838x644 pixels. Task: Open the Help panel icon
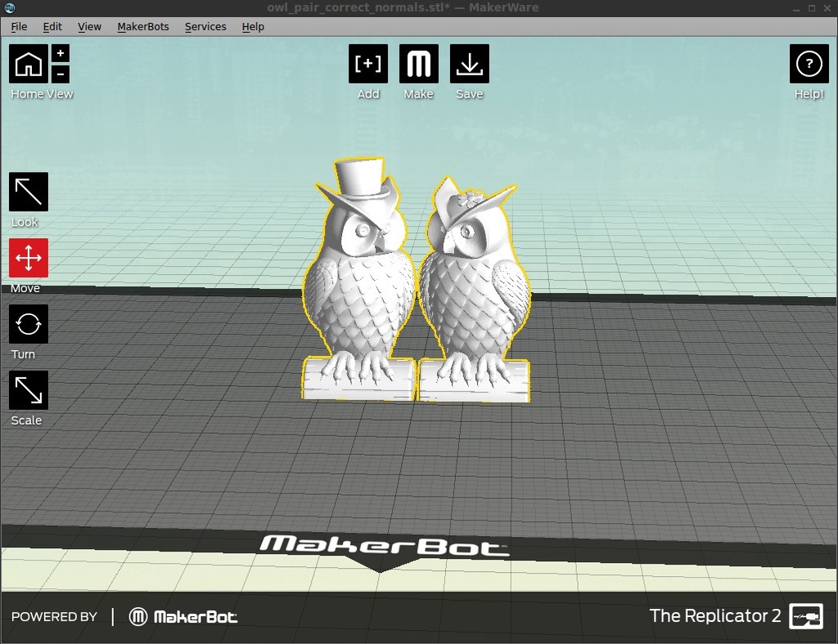point(809,62)
